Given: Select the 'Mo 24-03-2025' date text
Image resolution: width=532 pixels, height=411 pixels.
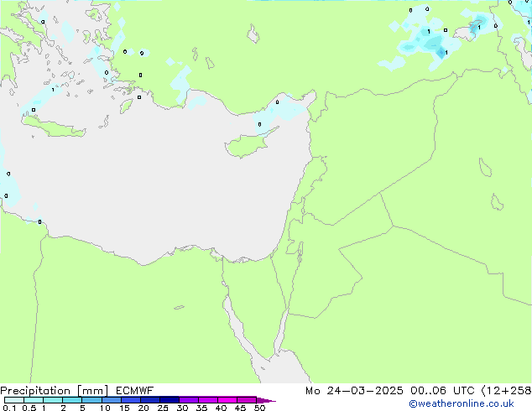Looking at the screenshot, I should coord(354,391).
